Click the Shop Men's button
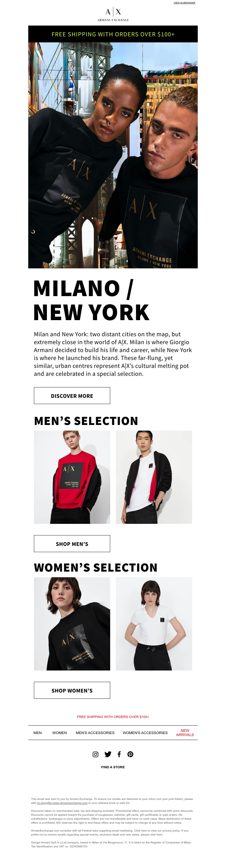This screenshot has height=868, width=226. pos(72,544)
